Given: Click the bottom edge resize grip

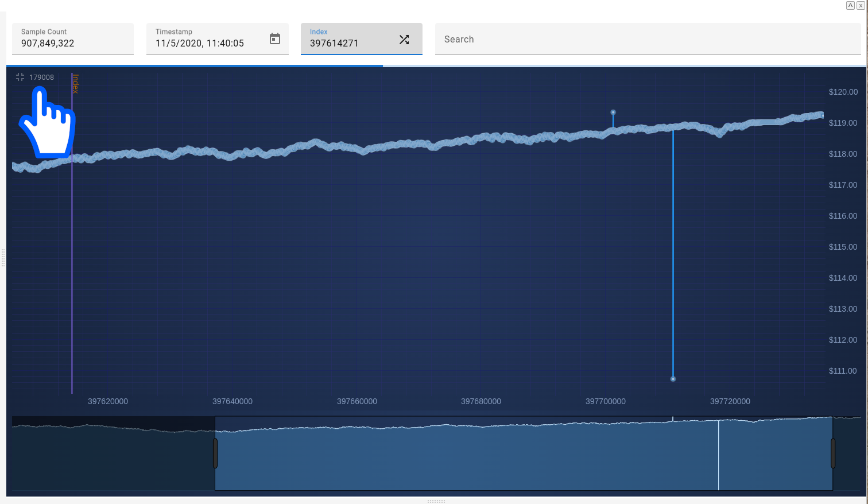Looking at the screenshot, I should click(436, 501).
